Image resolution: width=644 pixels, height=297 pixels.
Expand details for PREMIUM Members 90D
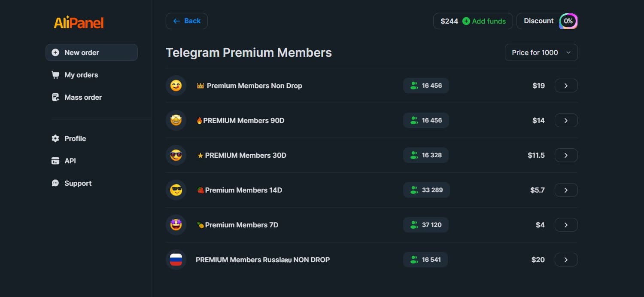click(566, 120)
